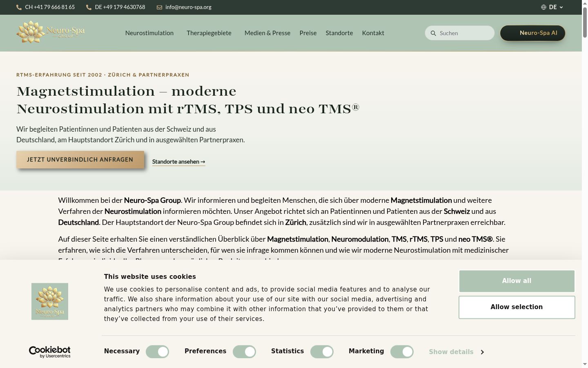This screenshot has height=368, width=588.
Task: Open the Standorte nav item
Action: (339, 33)
